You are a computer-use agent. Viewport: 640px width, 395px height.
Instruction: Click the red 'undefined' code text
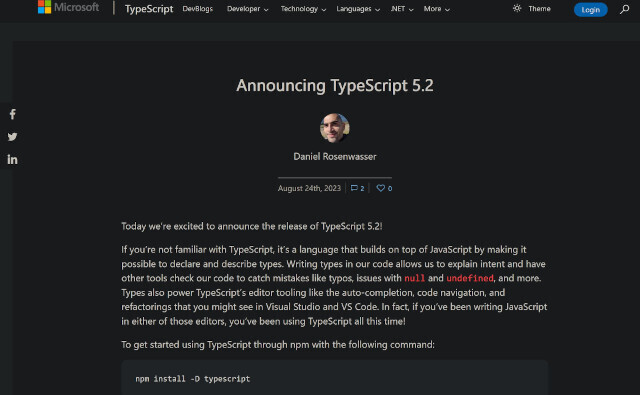point(470,278)
